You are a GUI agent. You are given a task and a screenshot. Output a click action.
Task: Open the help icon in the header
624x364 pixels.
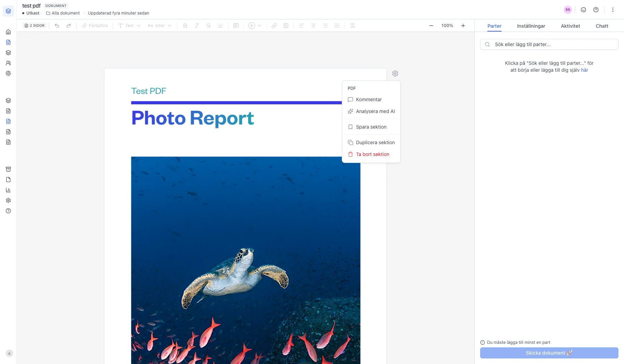coord(596,10)
